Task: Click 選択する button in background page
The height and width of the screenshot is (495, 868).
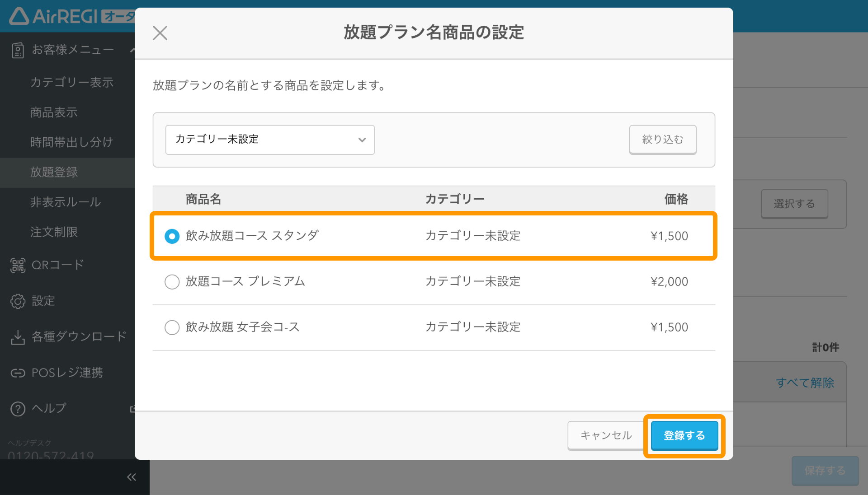Action: [794, 204]
